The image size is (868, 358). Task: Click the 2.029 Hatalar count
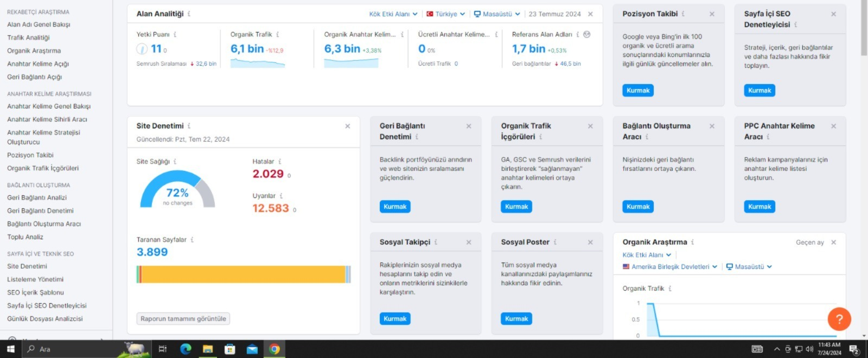click(x=268, y=174)
